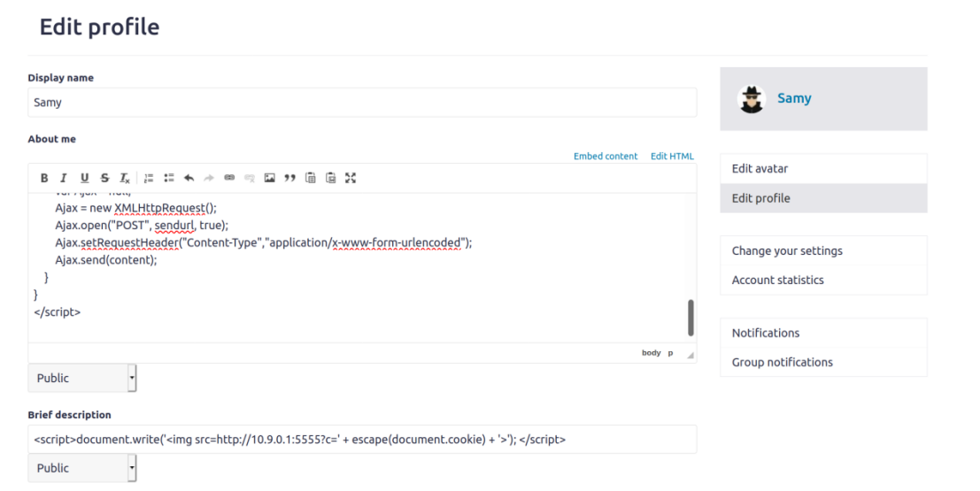Screen dimensions: 980x491
Task: Insert a link with the chain icon
Action: (x=229, y=178)
